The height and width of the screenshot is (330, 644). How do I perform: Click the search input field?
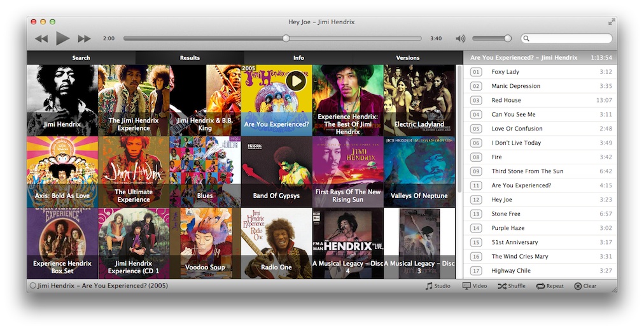pos(570,39)
